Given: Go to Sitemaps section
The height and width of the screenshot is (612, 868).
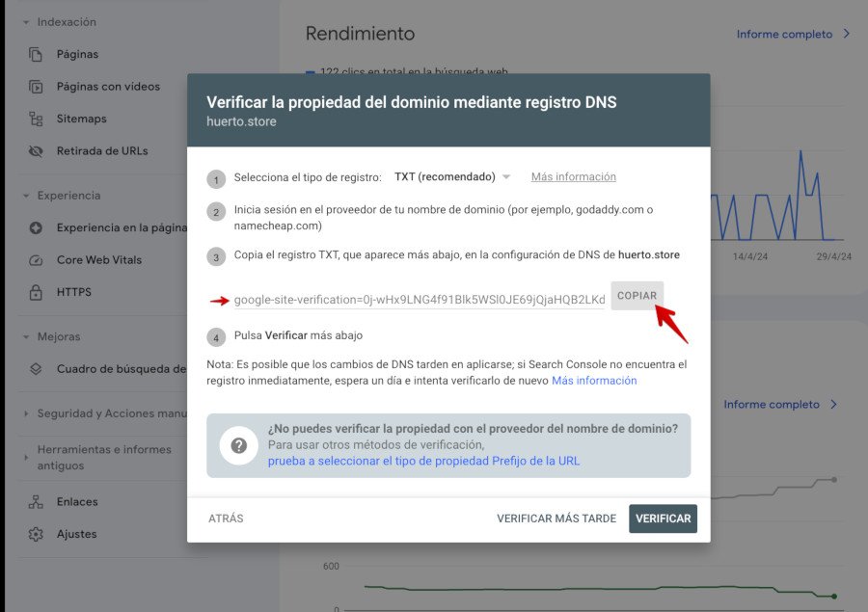Looking at the screenshot, I should pos(81,119).
